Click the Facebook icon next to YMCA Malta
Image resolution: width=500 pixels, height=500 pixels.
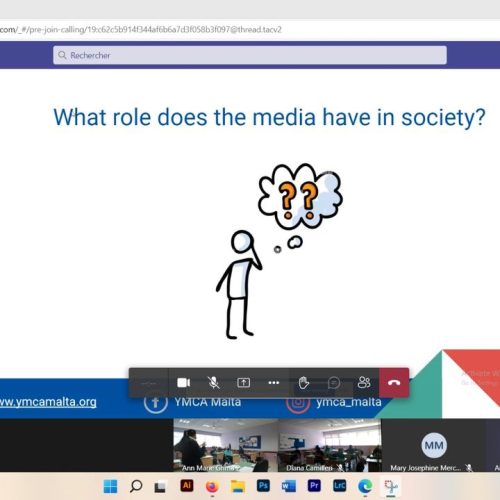click(155, 403)
